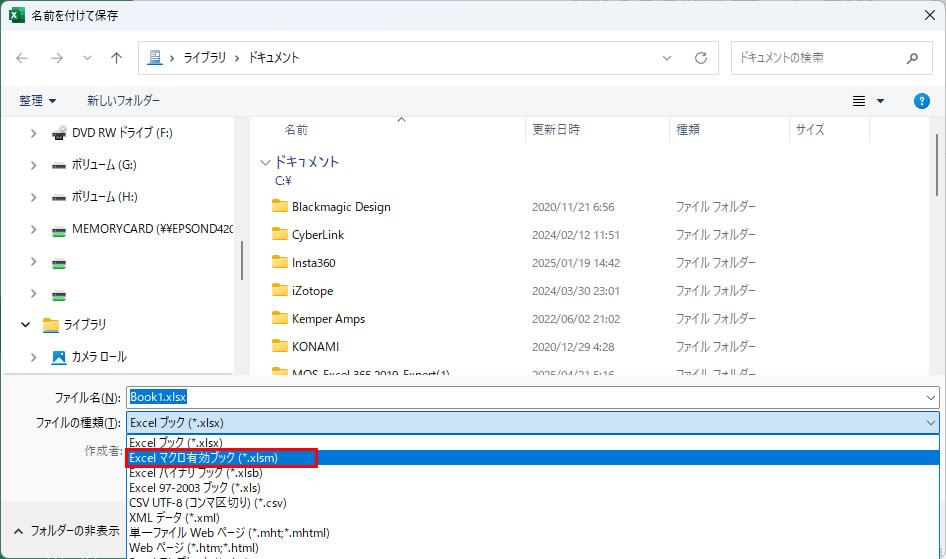Click the file list vertical scrollbar

(x=936, y=165)
